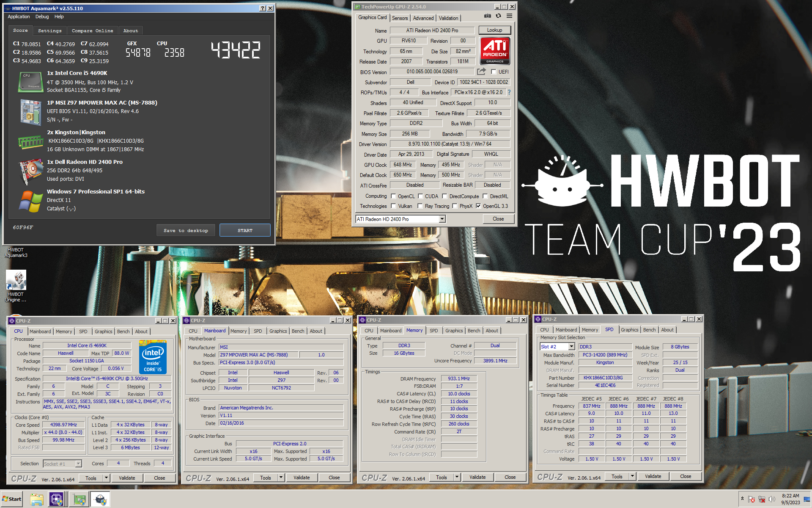812x508 pixels.
Task: Open the Slot #2 memory slot dropdown
Action: point(557,347)
